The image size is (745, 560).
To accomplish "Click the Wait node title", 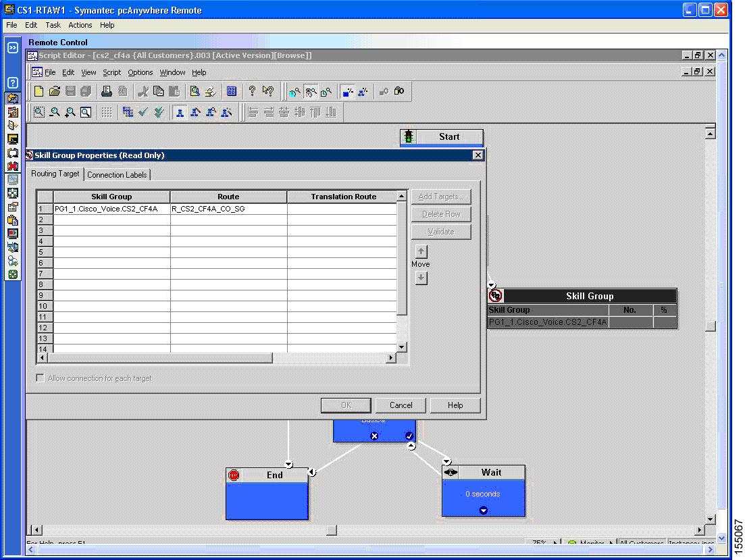I will 491,472.
